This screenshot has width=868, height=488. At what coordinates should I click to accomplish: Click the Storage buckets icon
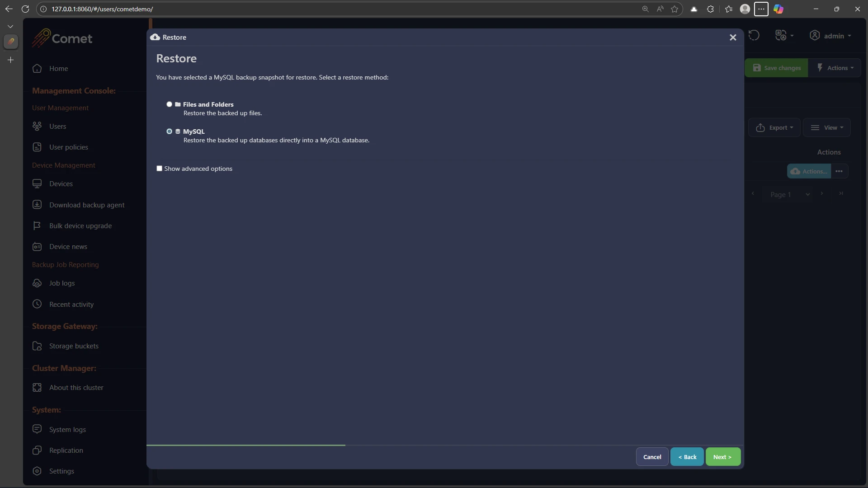point(37,346)
